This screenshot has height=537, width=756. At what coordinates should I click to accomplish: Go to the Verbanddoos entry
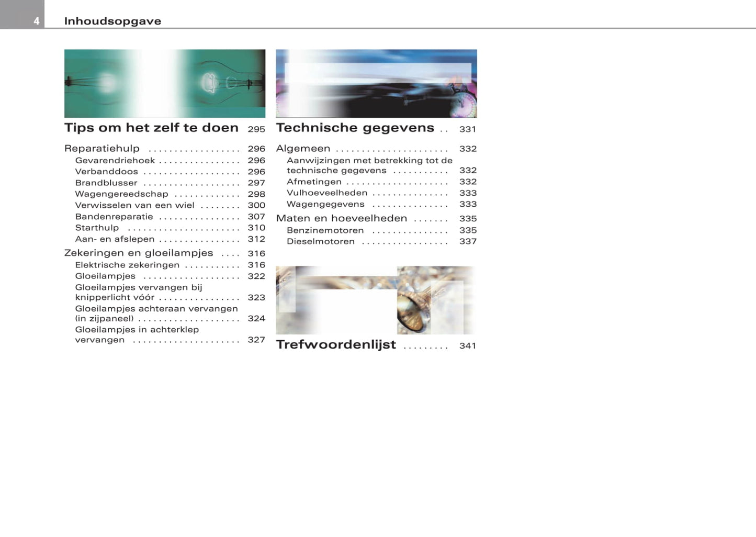(107, 172)
